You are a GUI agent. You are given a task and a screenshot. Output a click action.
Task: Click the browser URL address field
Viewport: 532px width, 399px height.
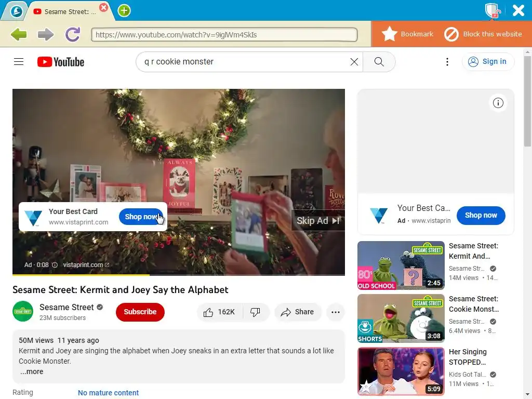224,35
